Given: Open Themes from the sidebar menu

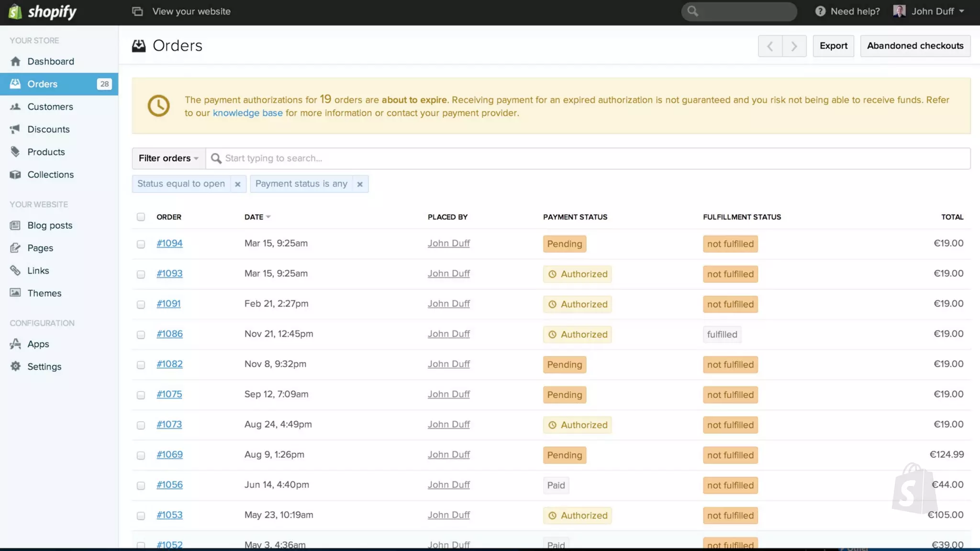Looking at the screenshot, I should coord(44,293).
